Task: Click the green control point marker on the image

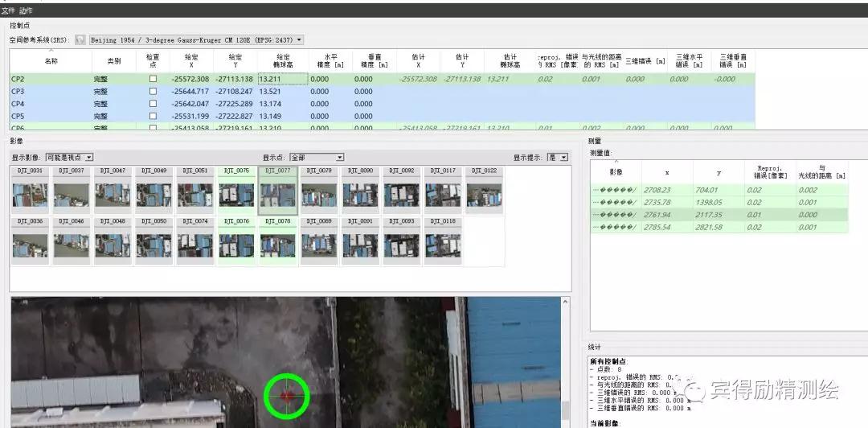Action: (x=287, y=395)
